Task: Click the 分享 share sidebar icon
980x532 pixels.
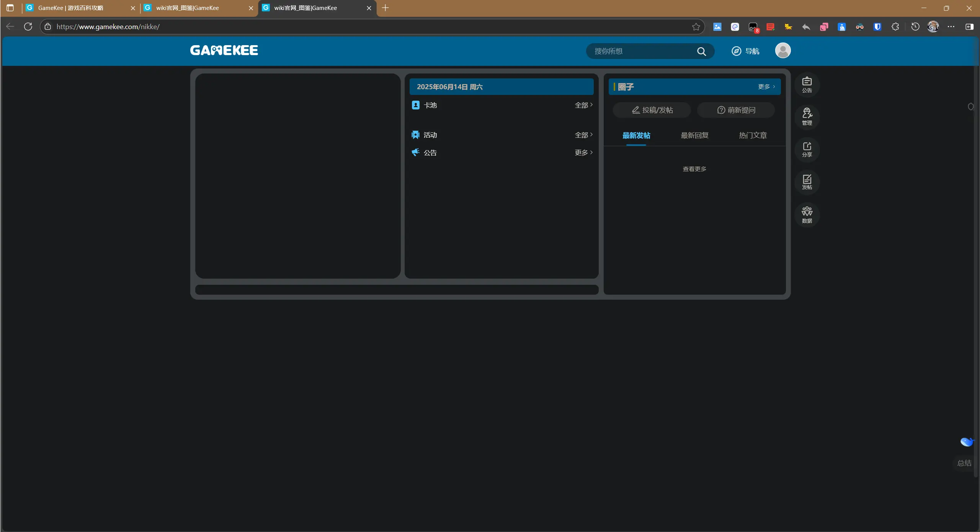Action: pyautogui.click(x=807, y=149)
